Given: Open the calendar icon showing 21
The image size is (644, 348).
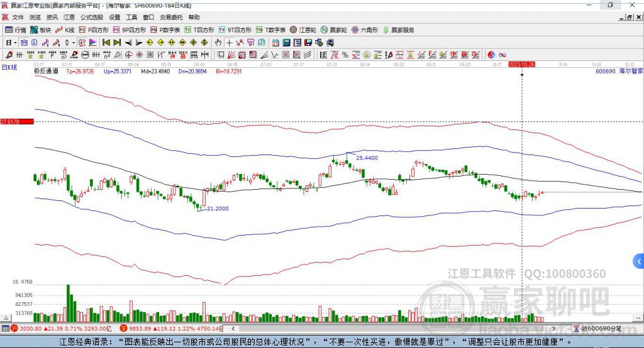Looking at the screenshot, I should coord(275,43).
